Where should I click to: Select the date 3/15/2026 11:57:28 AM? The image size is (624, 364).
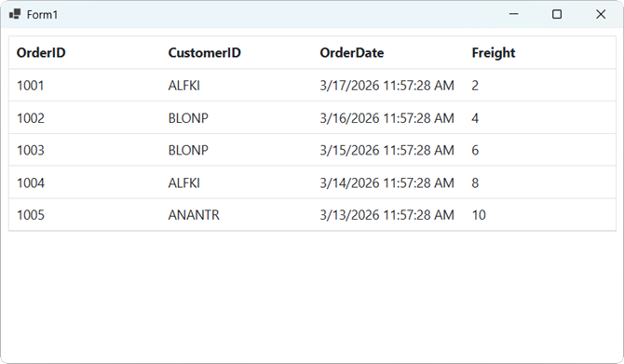coord(387,150)
